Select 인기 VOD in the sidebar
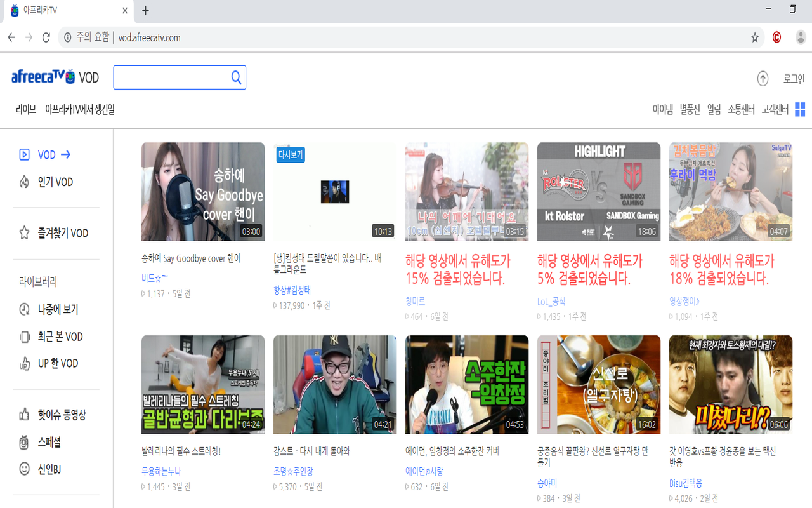Viewport: 812px width, 508px height. [55, 182]
